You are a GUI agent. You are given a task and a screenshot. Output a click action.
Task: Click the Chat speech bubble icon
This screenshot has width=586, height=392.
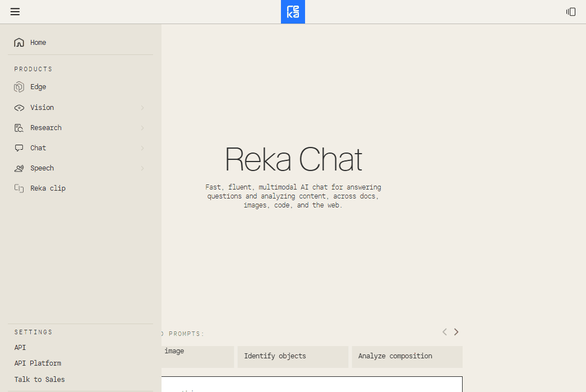(x=19, y=147)
